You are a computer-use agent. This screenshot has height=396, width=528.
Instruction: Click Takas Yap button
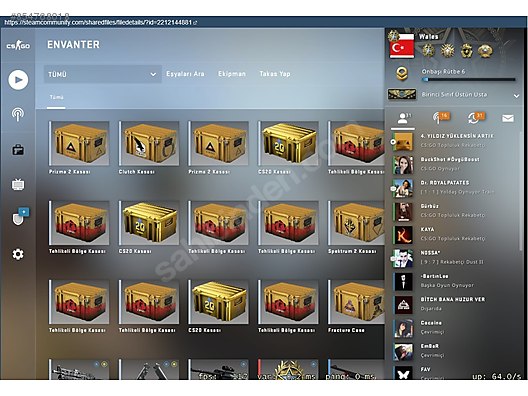click(x=275, y=74)
